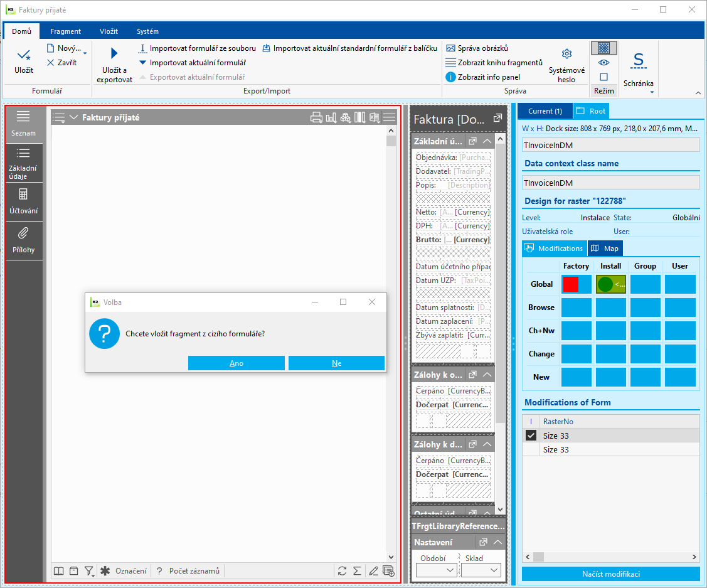This screenshot has width=707, height=588.
Task: Pop out the Základní údaje fragment
Action: pos(472,141)
